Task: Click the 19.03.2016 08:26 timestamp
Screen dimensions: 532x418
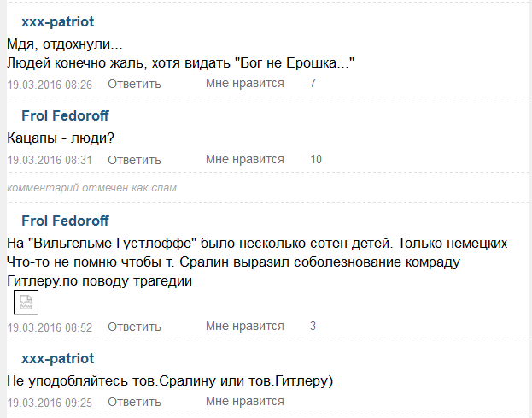Action: click(50, 85)
